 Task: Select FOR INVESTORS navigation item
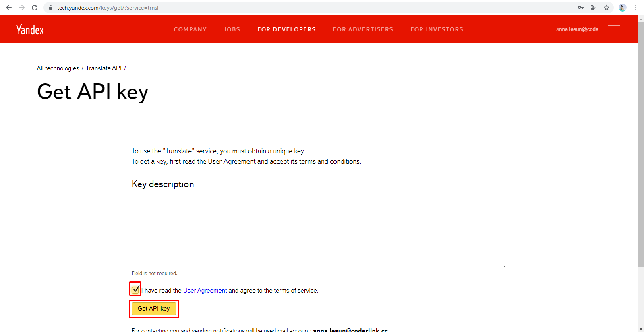tap(437, 29)
